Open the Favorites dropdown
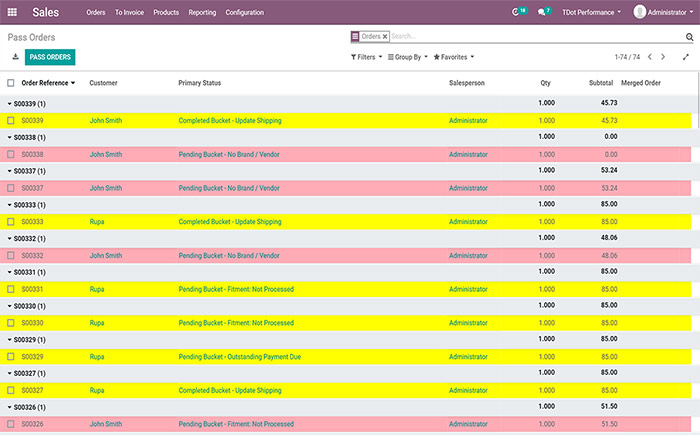The image size is (700, 435). click(x=454, y=57)
